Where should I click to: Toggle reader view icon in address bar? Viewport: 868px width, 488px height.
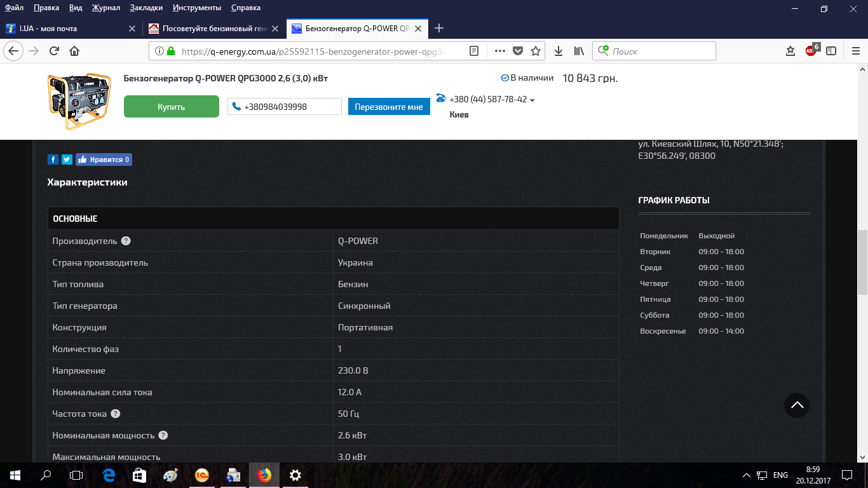click(474, 51)
